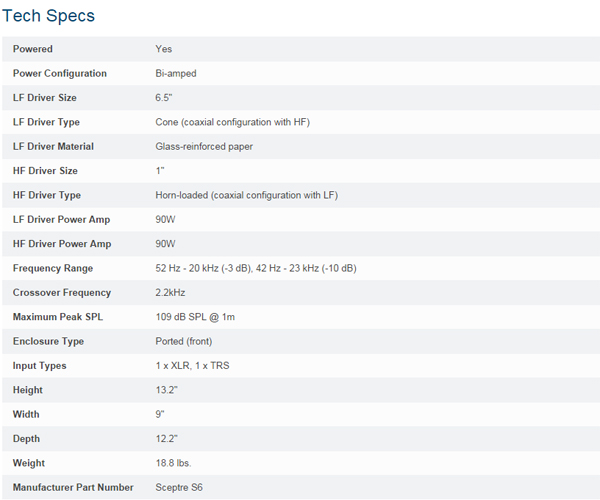Click the 2.2kHz crossover frequency value
600x500 pixels.
click(171, 293)
